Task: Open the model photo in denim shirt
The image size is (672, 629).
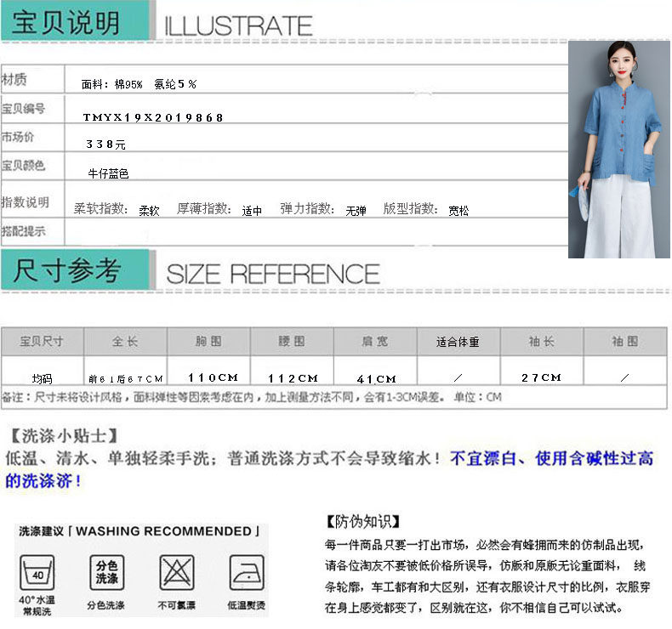Action: tap(619, 149)
